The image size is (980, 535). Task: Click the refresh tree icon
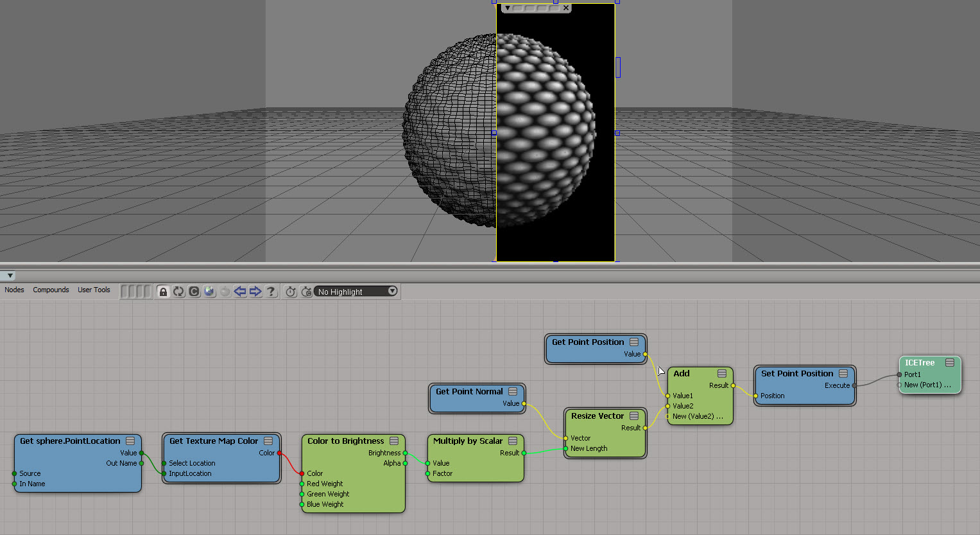click(x=178, y=292)
